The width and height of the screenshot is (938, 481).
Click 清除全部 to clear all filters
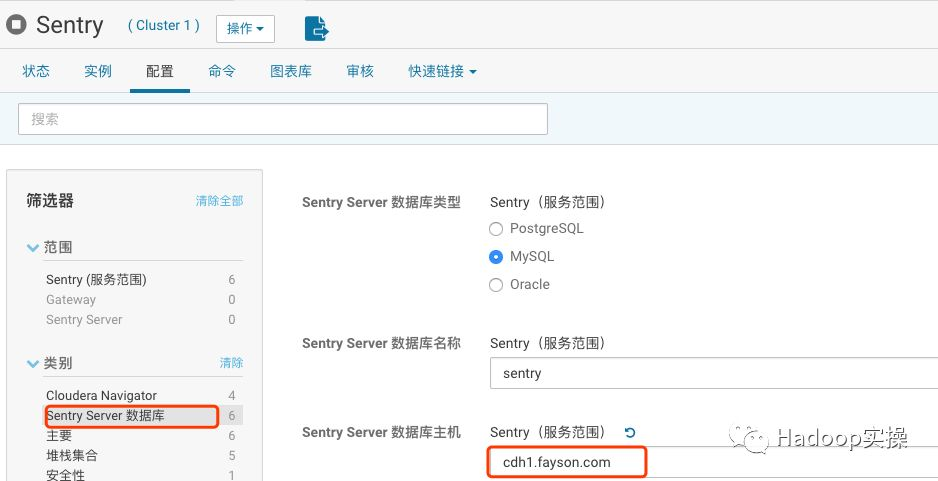coord(220,201)
